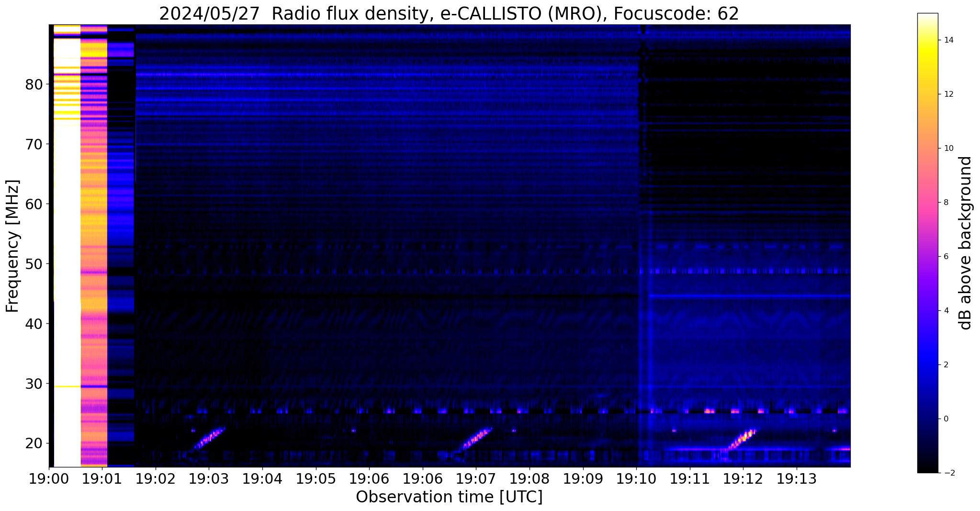Select the 19:05 time tick label

[315, 479]
